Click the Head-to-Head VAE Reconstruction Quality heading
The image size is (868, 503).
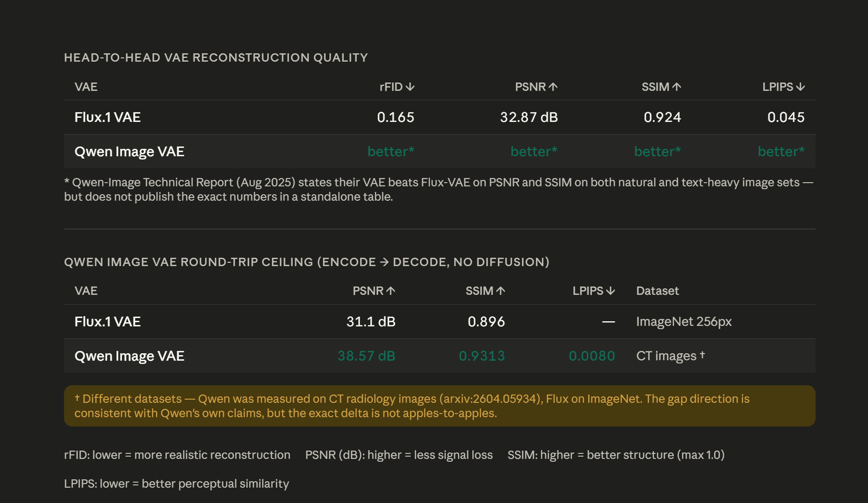[x=216, y=57]
